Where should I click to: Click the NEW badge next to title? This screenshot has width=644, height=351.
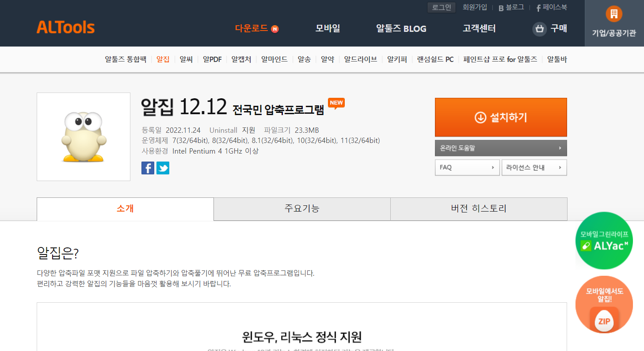tap(336, 103)
